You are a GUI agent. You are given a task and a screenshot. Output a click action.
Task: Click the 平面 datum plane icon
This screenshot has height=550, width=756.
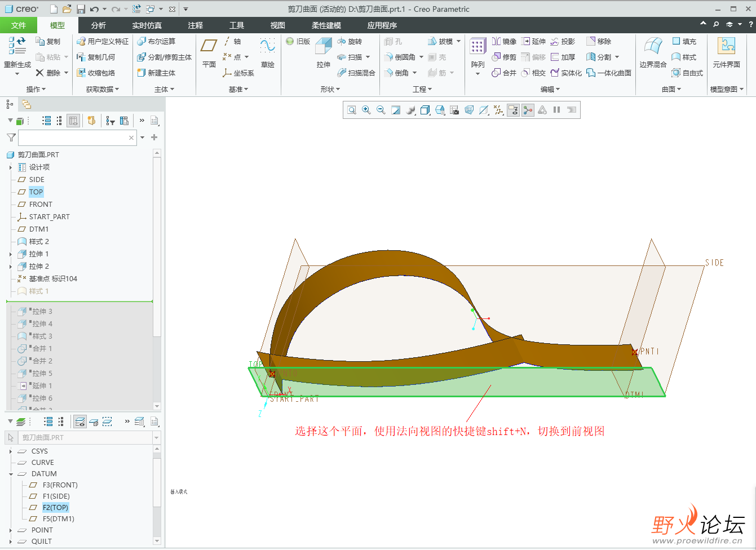coord(209,46)
